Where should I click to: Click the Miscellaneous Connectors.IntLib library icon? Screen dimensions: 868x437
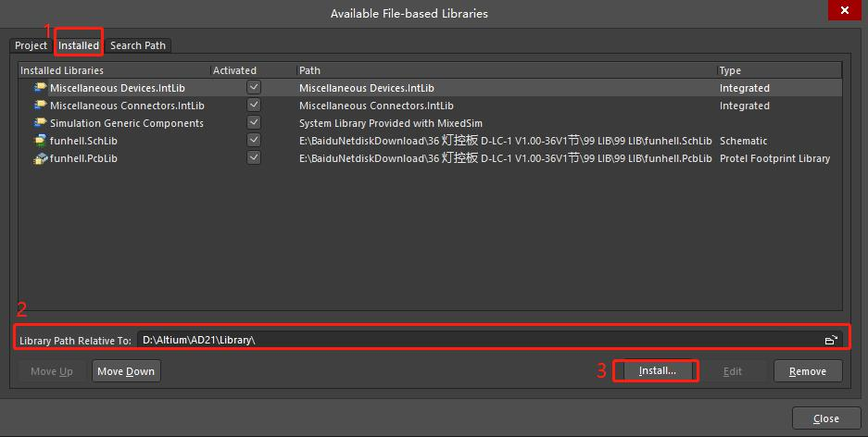tap(40, 106)
